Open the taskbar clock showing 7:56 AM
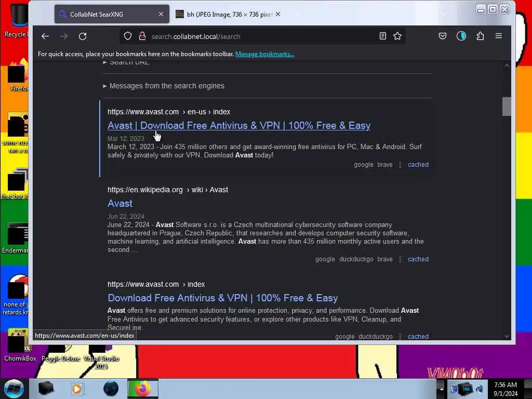The height and width of the screenshot is (399, 532). (506, 389)
